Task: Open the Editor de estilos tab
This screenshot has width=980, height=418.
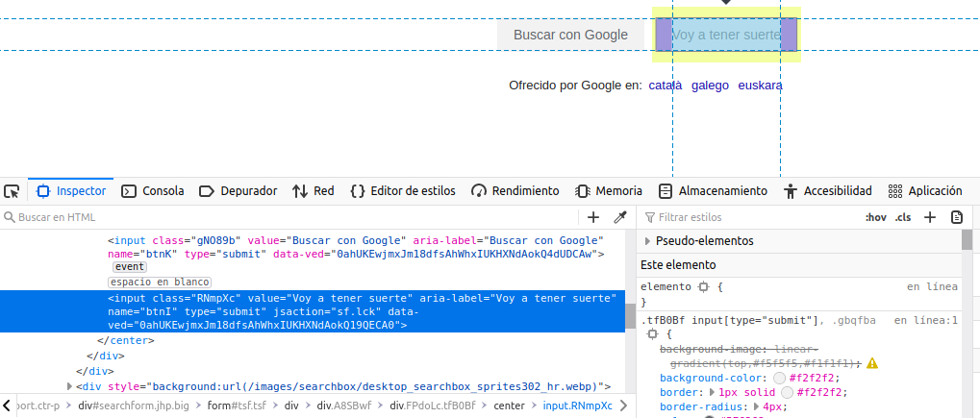Action: [403, 191]
